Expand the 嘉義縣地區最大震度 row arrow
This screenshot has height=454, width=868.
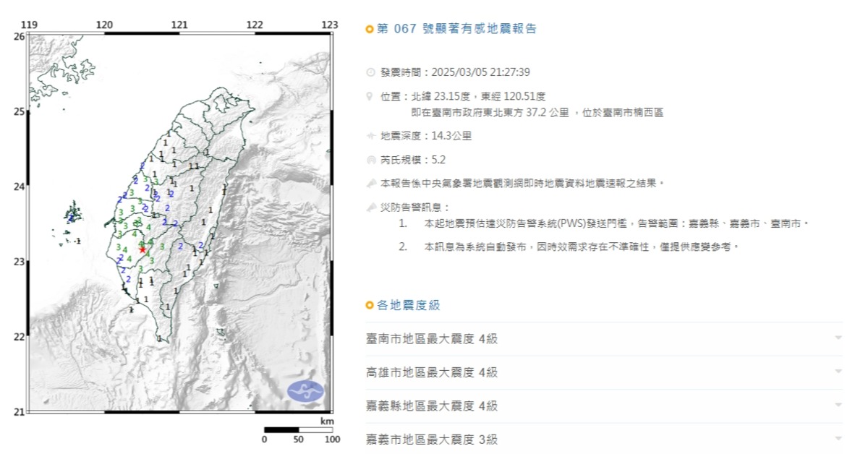click(838, 406)
